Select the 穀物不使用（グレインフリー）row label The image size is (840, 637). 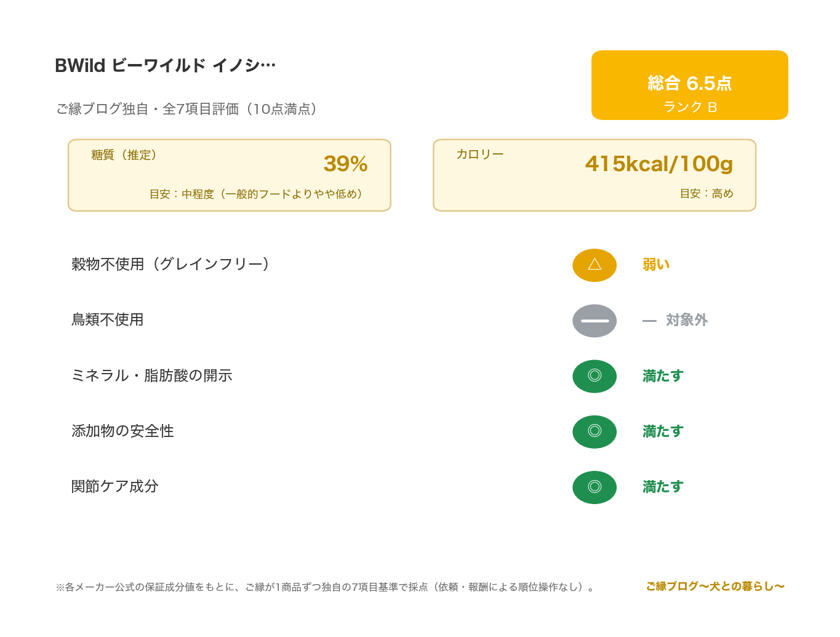[x=170, y=264]
